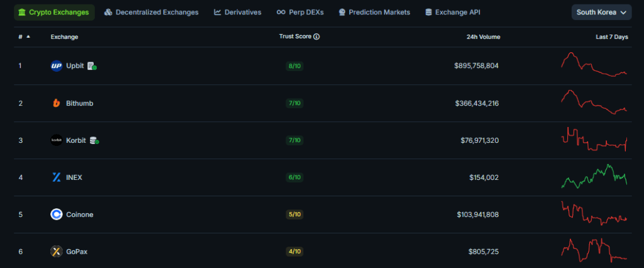Click the GoPax exchange logo
This screenshot has width=644, height=268.
[57, 252]
